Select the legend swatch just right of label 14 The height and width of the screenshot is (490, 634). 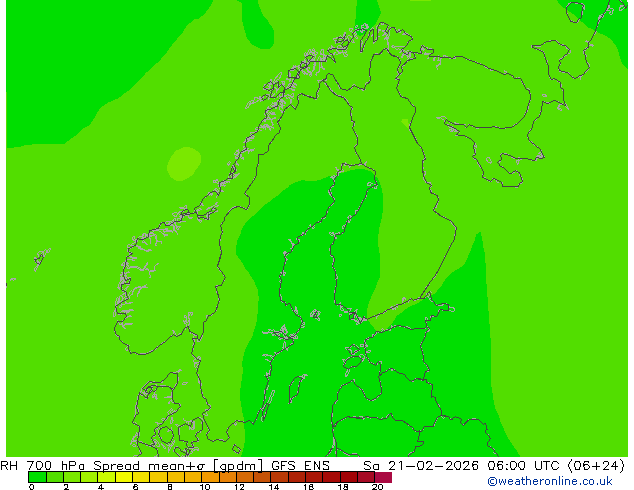click(279, 477)
